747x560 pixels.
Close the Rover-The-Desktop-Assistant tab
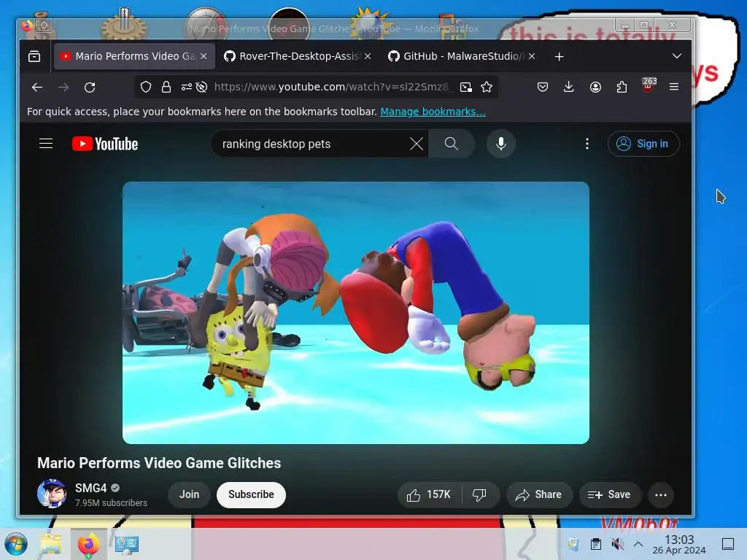368,56
